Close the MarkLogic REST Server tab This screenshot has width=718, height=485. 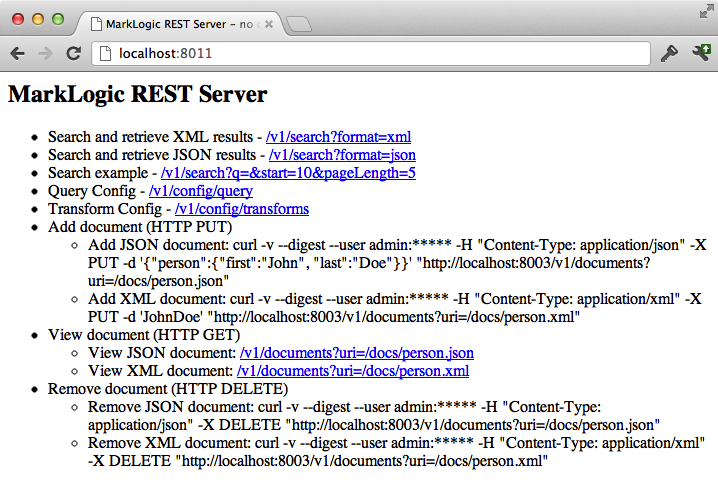coord(269,24)
